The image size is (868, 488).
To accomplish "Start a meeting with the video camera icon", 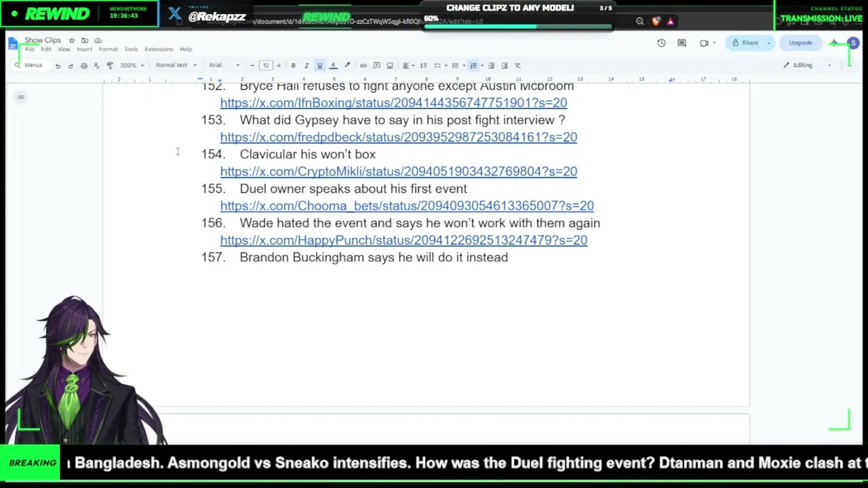I will click(704, 43).
